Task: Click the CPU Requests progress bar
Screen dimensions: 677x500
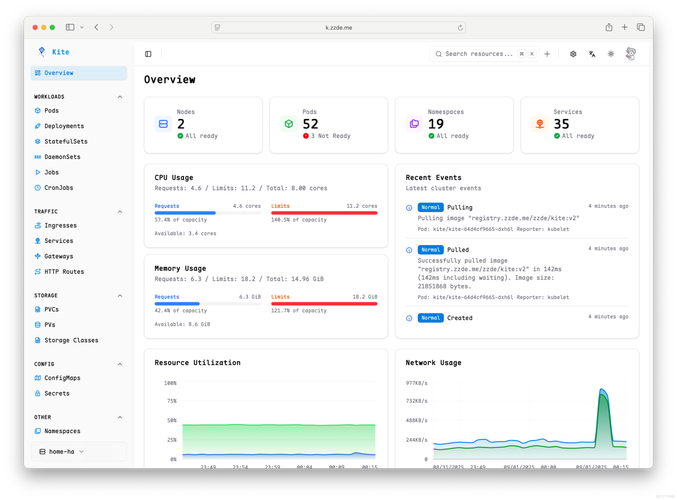Action: [208, 213]
